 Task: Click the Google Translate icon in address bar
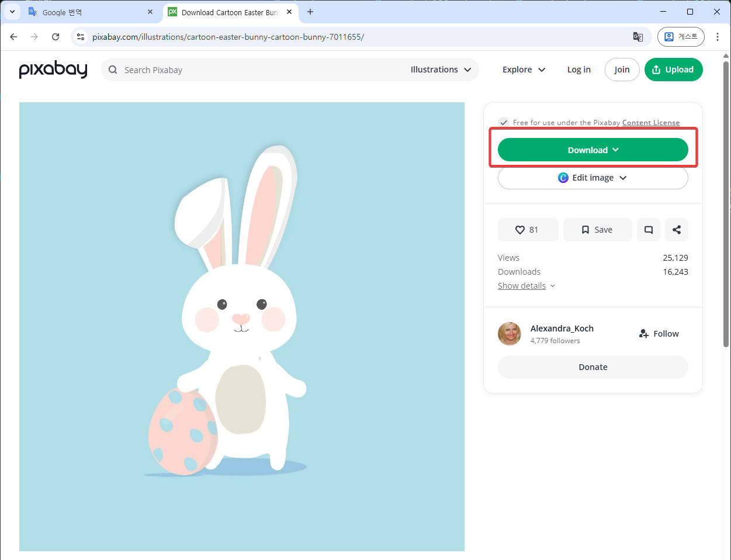638,37
